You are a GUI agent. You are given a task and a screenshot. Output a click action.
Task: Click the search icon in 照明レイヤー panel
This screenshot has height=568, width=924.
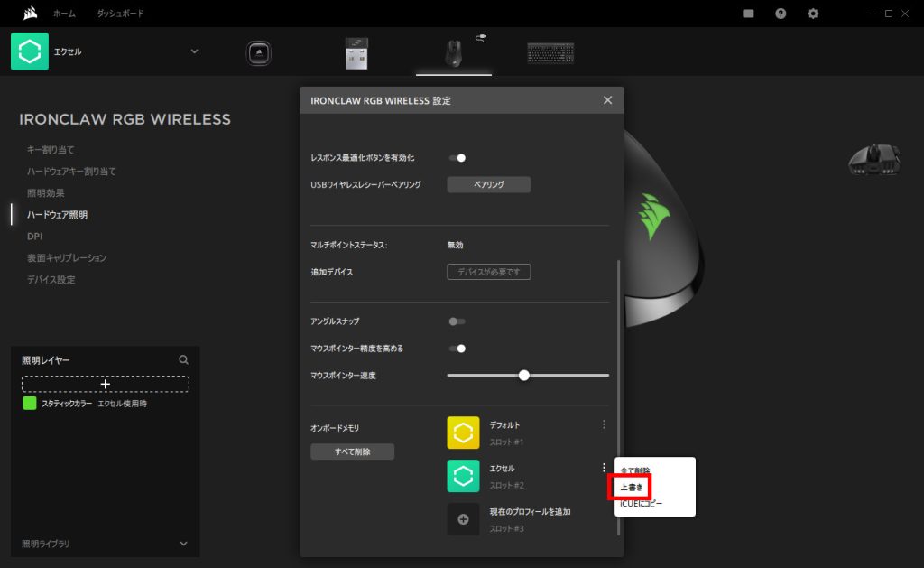[184, 359]
